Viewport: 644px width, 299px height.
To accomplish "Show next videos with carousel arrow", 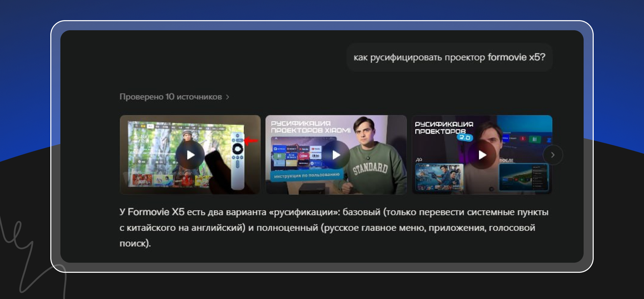I will pyautogui.click(x=552, y=155).
